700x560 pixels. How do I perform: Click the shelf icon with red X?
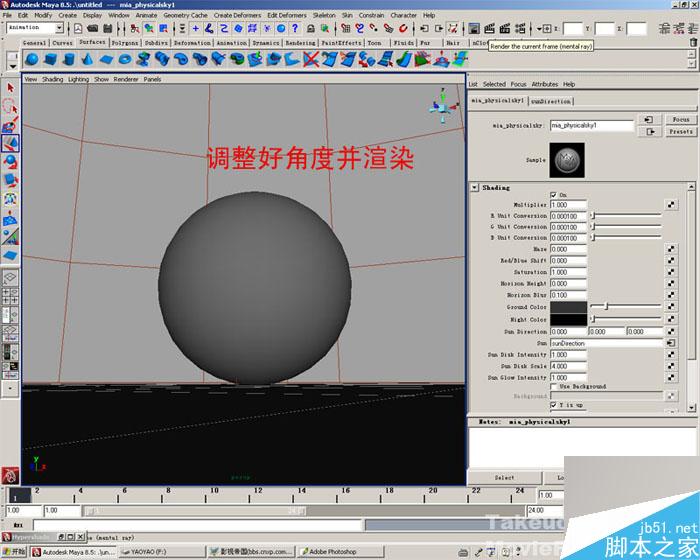311,59
